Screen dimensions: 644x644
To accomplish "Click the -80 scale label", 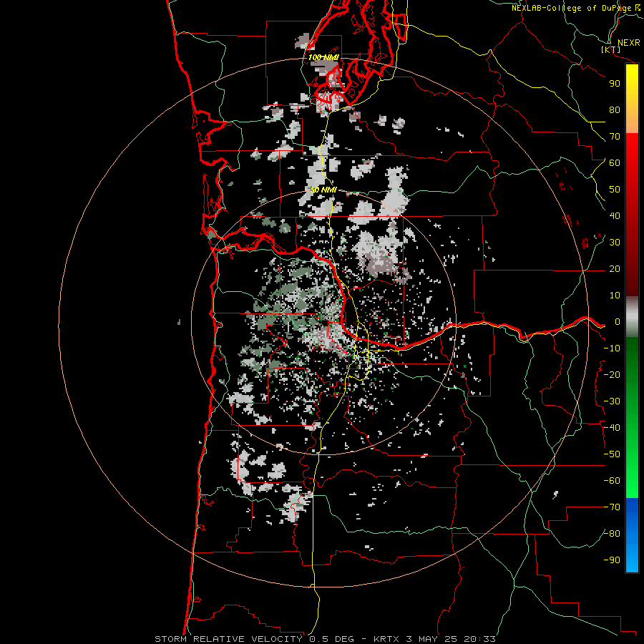I will pos(612,534).
